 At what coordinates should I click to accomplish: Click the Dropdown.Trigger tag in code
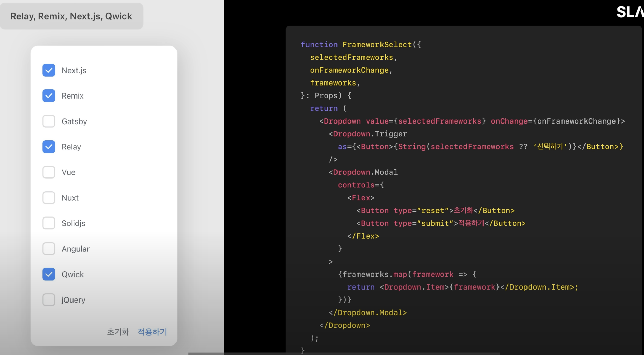tap(368, 134)
